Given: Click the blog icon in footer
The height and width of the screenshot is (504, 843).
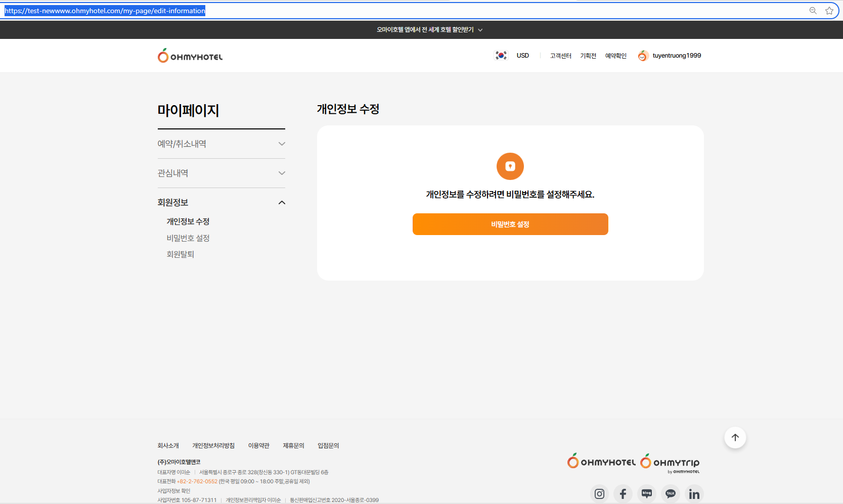Looking at the screenshot, I should pos(647,493).
